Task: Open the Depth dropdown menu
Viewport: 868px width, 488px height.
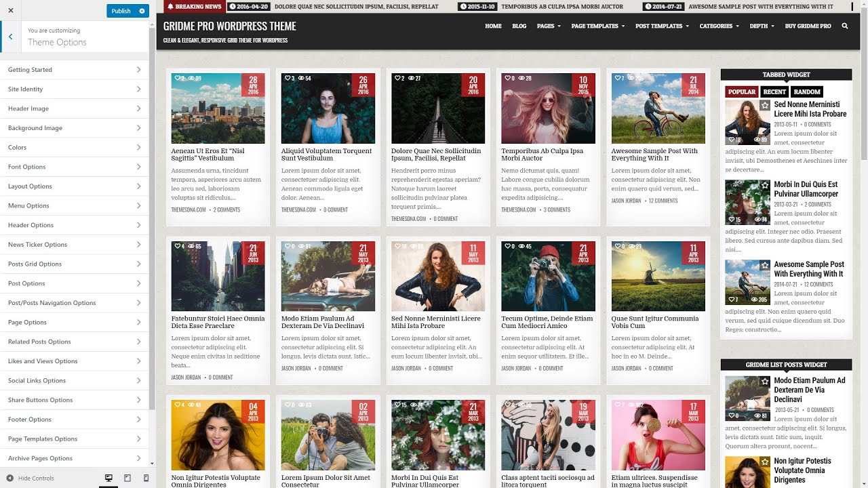Action: coord(762,26)
